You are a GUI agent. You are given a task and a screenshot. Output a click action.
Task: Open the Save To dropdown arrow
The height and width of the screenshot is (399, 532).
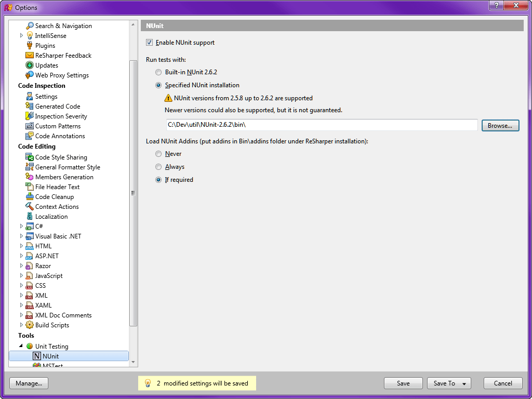tap(464, 384)
